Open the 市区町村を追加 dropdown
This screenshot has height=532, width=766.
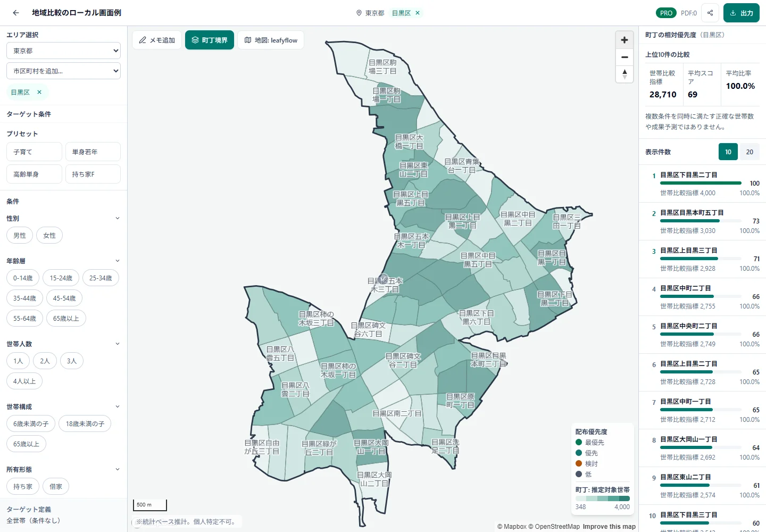(x=64, y=71)
